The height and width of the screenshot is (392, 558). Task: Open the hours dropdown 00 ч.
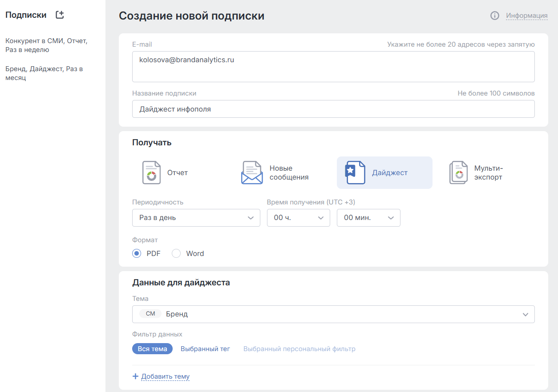(x=299, y=218)
